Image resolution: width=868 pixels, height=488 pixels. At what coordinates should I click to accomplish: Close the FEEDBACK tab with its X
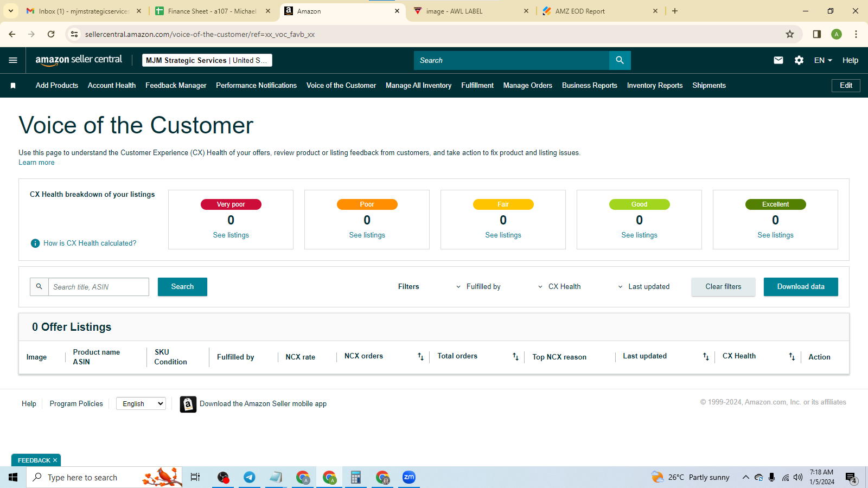click(55, 460)
